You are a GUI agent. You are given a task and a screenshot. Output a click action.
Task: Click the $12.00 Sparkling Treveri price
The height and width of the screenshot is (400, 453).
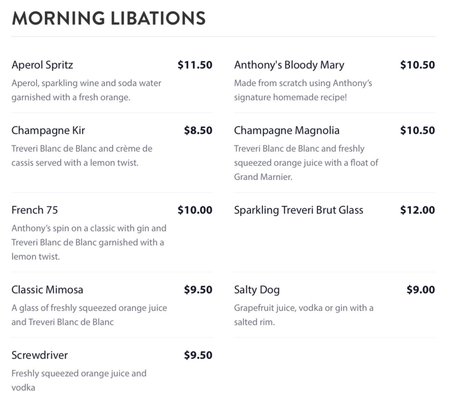[418, 210]
